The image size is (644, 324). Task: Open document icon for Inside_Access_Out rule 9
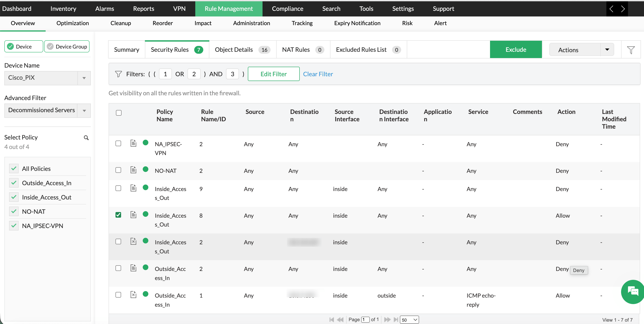(133, 188)
